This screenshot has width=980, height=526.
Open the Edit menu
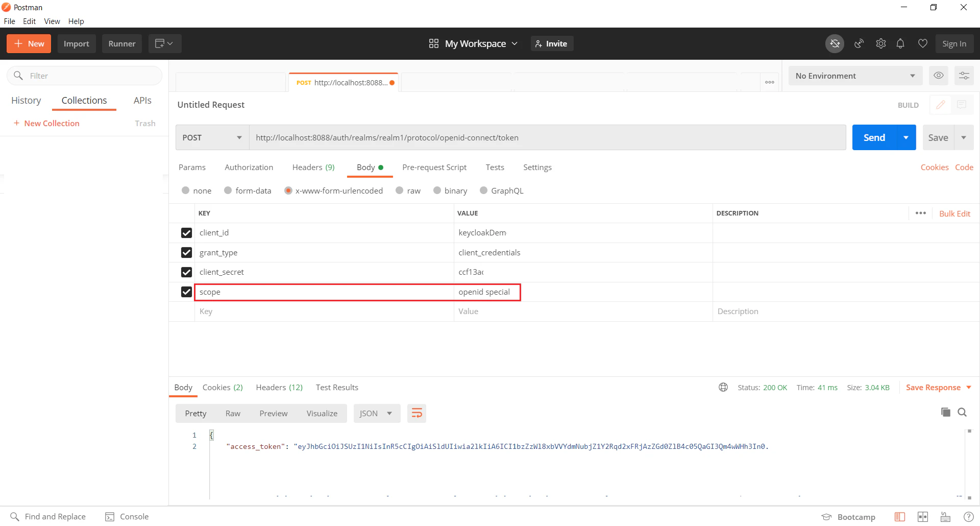tap(29, 21)
